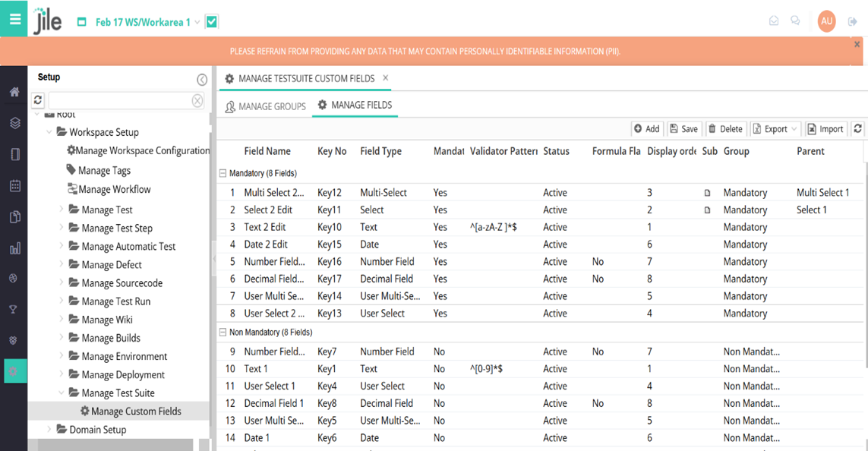Open the highlighted settings sidebar icon
Image resolution: width=868 pixels, height=451 pixels.
(x=14, y=371)
